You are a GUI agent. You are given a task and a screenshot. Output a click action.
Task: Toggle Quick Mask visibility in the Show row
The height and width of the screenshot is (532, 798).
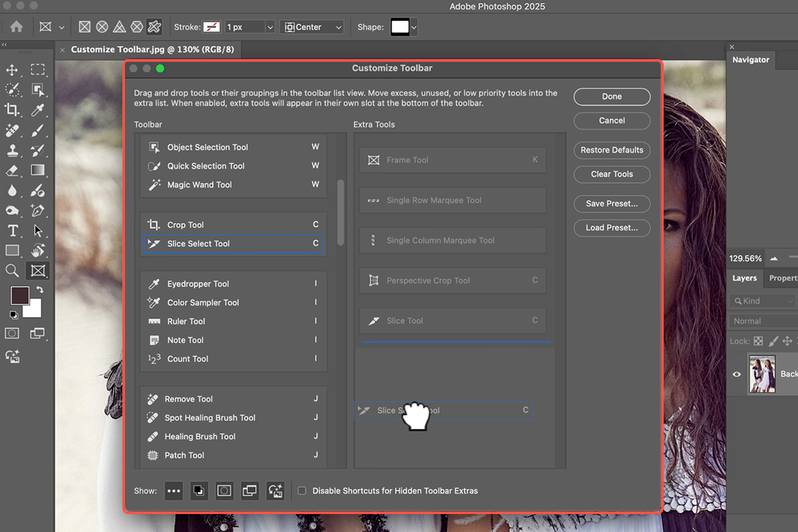tap(224, 491)
